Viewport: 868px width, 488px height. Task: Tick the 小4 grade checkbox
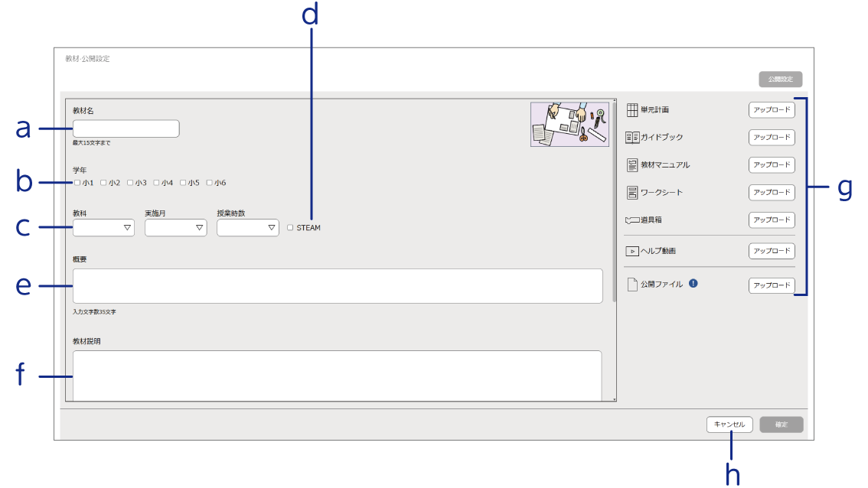(x=157, y=183)
